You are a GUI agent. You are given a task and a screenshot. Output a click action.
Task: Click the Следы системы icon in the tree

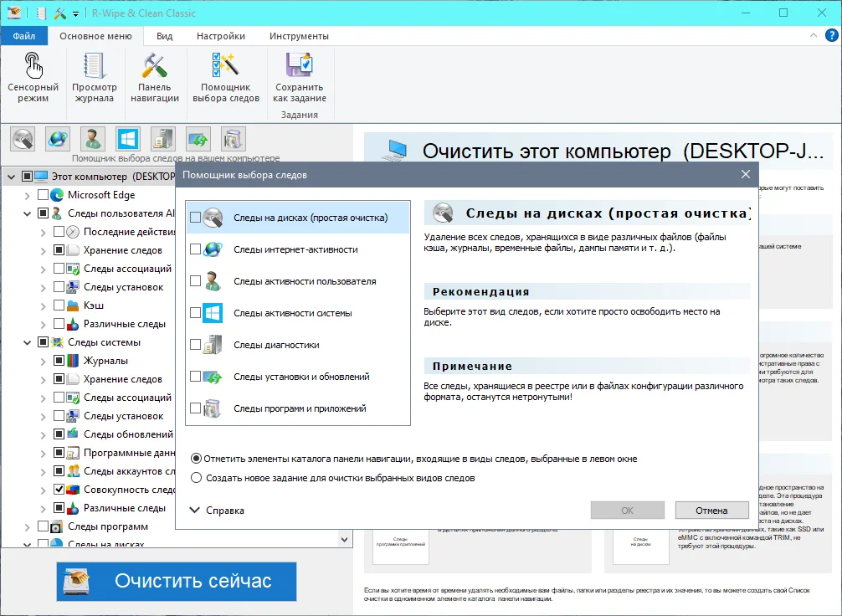(x=57, y=342)
